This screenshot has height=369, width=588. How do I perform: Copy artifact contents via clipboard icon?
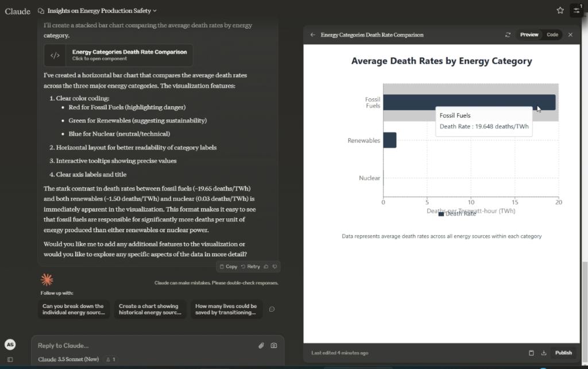click(531, 353)
